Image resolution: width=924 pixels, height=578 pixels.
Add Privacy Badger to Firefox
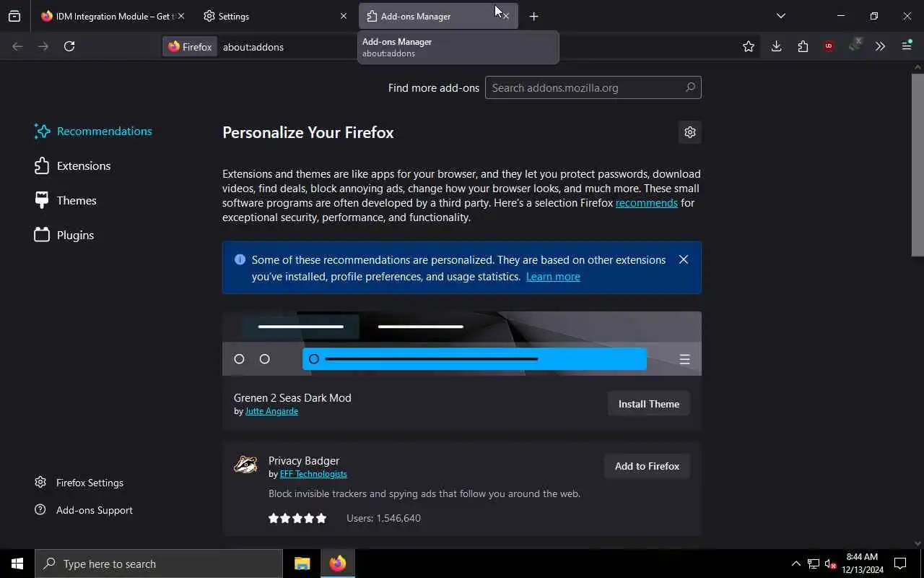pyautogui.click(x=647, y=466)
